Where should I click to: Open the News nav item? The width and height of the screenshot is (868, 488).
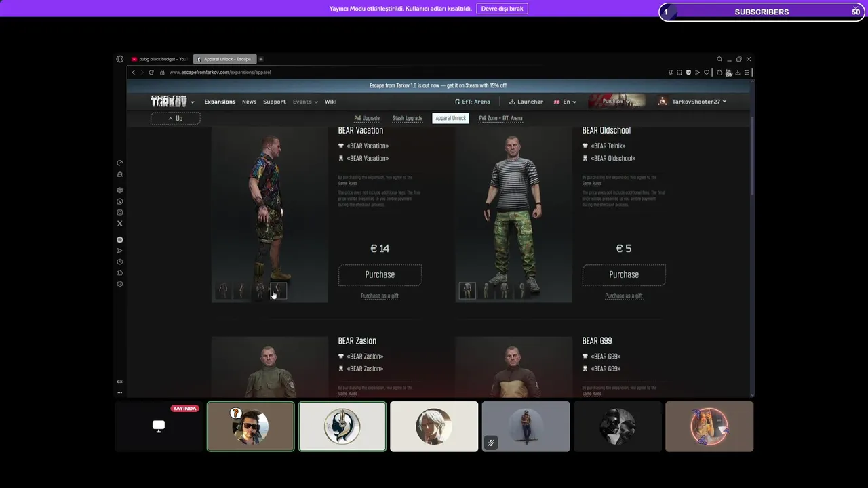point(250,102)
